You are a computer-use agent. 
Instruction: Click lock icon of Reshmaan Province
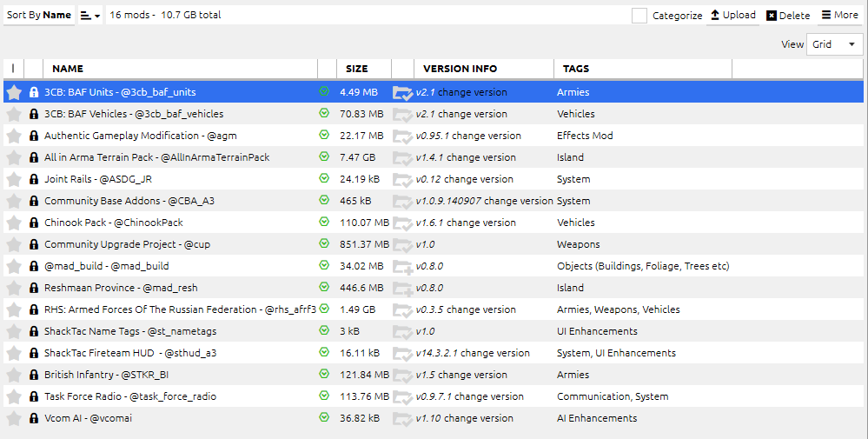tap(34, 288)
